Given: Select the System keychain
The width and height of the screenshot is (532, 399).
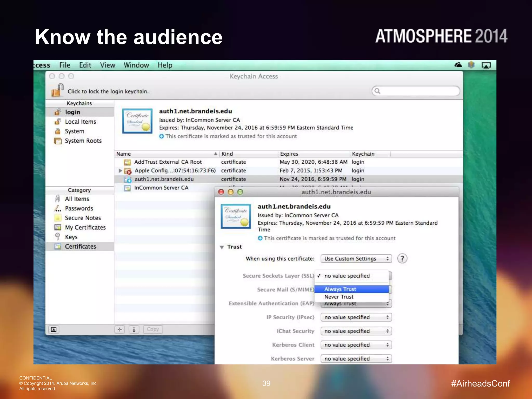Looking at the screenshot, I should 80,131.
